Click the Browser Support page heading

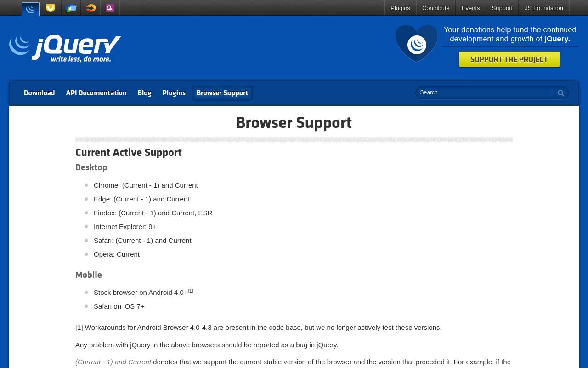click(294, 123)
